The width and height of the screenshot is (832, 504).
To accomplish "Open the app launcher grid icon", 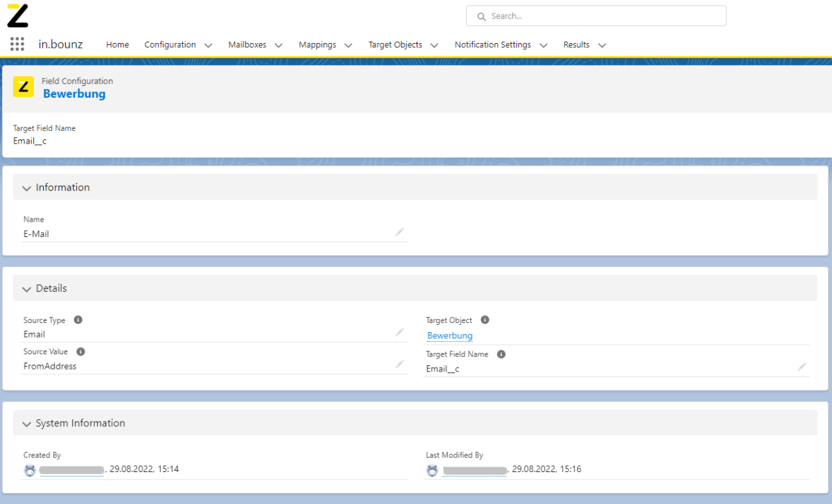I will (17, 44).
